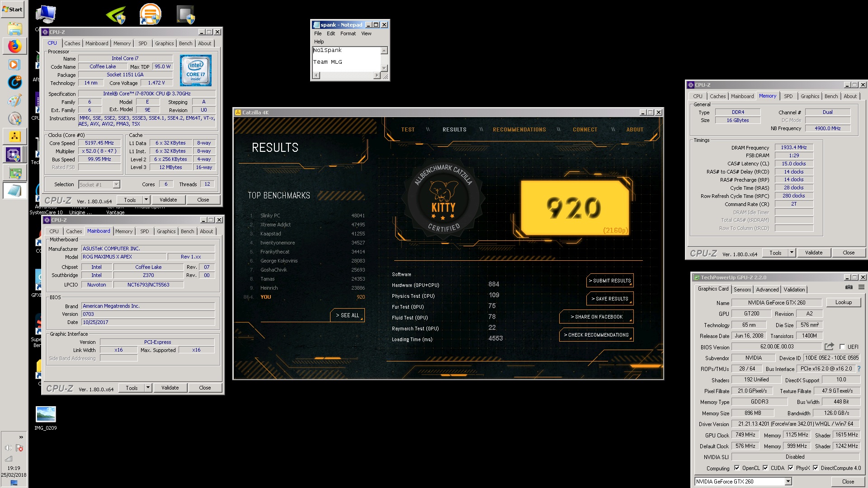Toggle the DirectCompute 4.0 checkbox
868x488 pixels.
pos(816,468)
